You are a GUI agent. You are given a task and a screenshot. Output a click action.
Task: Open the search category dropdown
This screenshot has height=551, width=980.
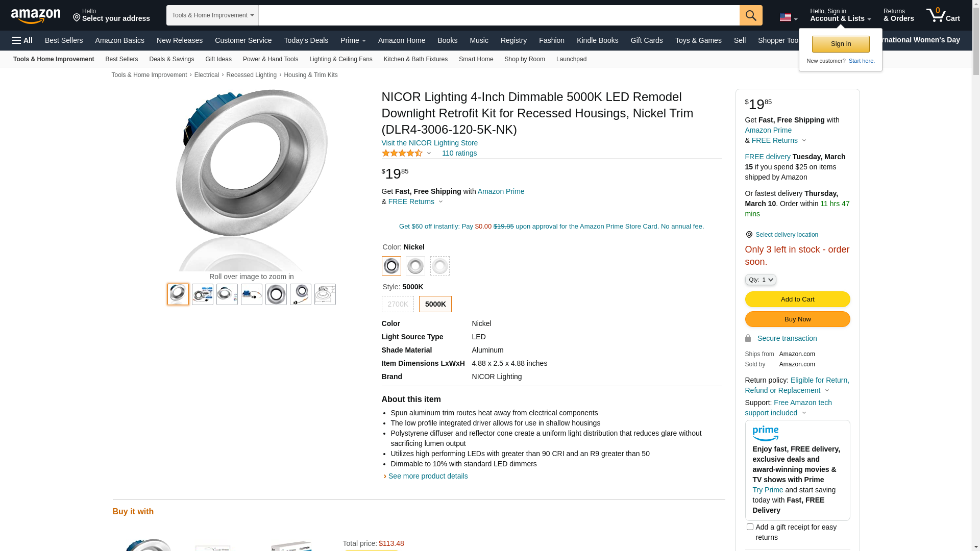click(x=212, y=15)
